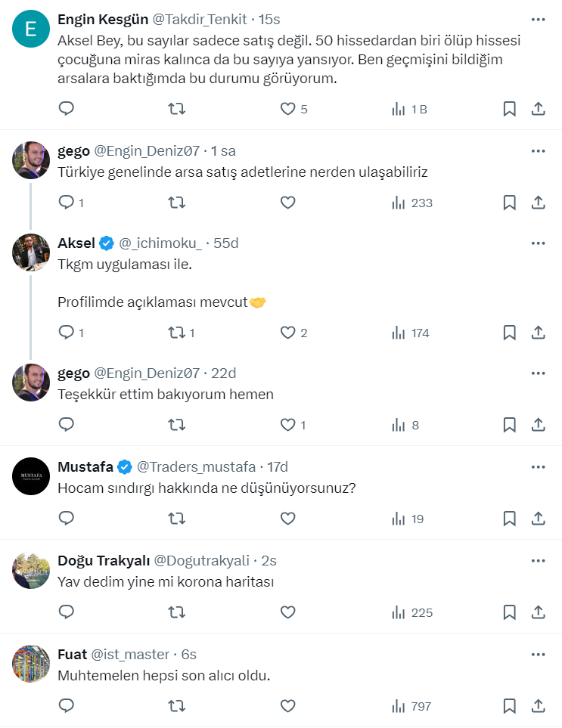Open more options on Mustafa's tweet
The height and width of the screenshot is (728, 562).
click(x=538, y=466)
